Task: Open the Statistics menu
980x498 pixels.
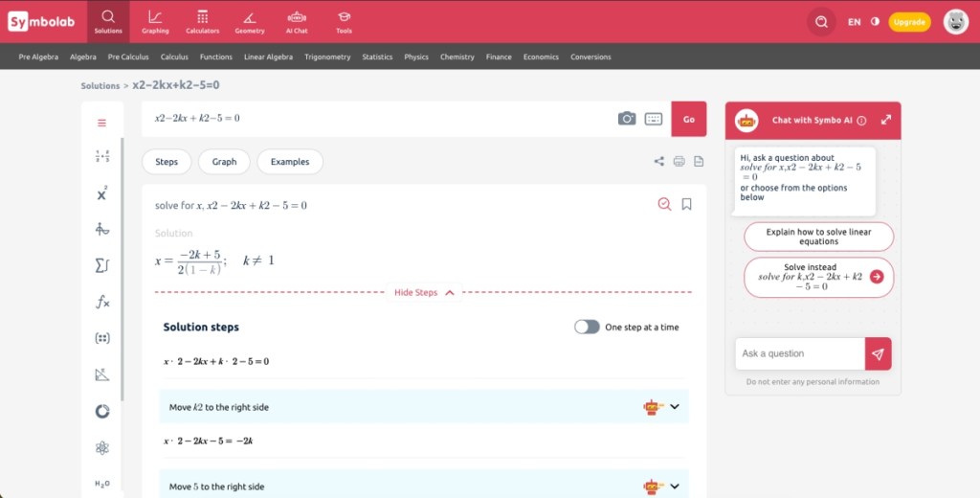Action: (377, 57)
